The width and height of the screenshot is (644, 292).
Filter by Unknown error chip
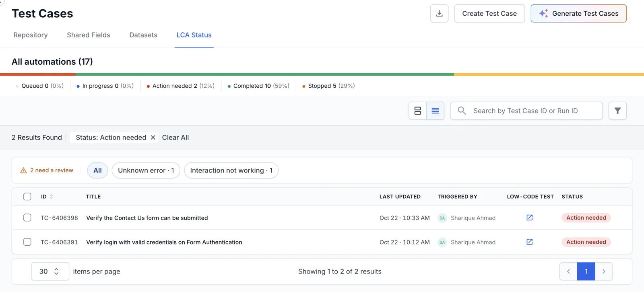point(146,171)
